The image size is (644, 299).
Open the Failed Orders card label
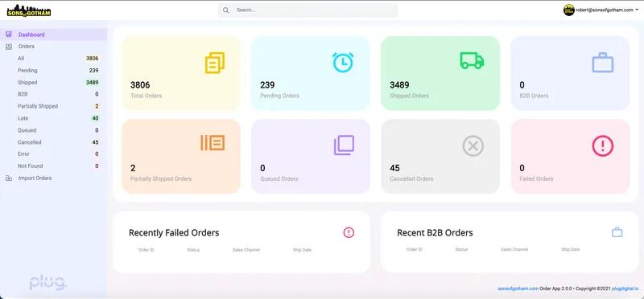tap(536, 178)
